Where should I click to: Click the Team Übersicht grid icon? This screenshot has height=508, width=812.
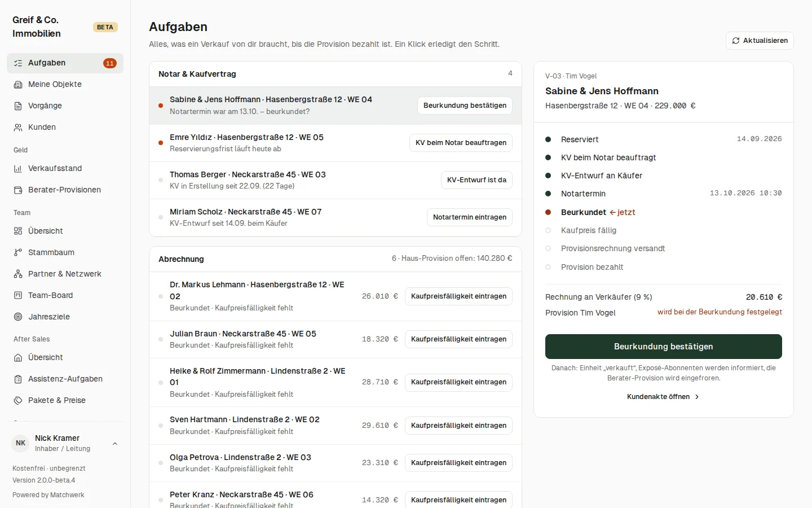point(18,231)
